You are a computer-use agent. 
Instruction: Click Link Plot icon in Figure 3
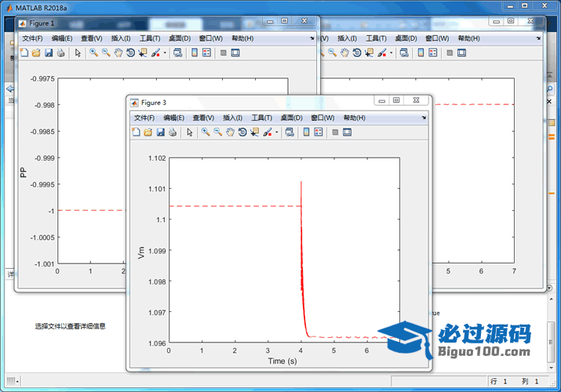point(290,132)
